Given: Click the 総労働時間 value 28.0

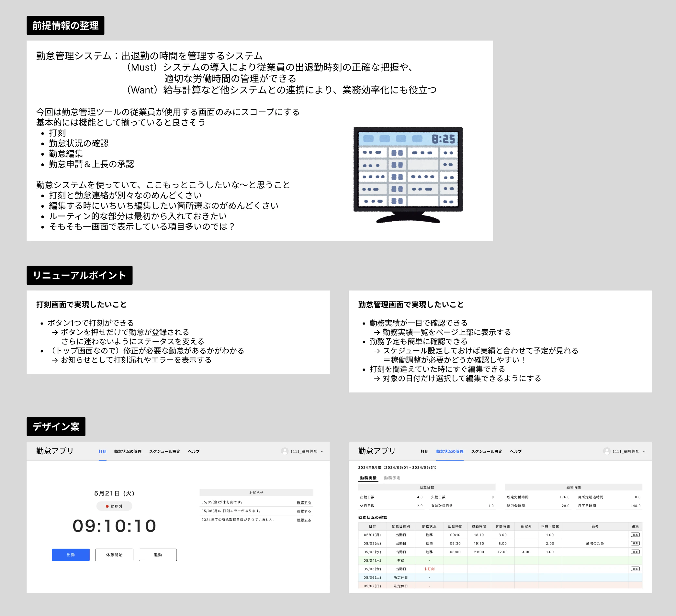Looking at the screenshot, I should click(x=565, y=506).
